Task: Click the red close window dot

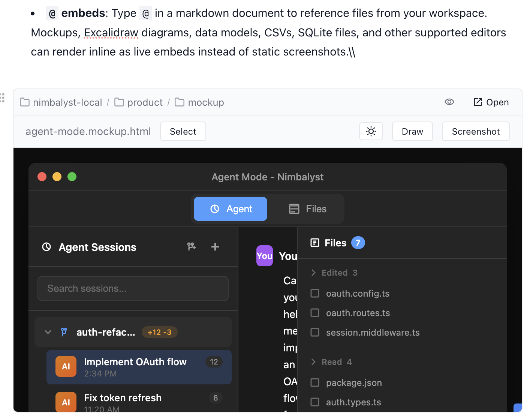Action: (x=42, y=177)
